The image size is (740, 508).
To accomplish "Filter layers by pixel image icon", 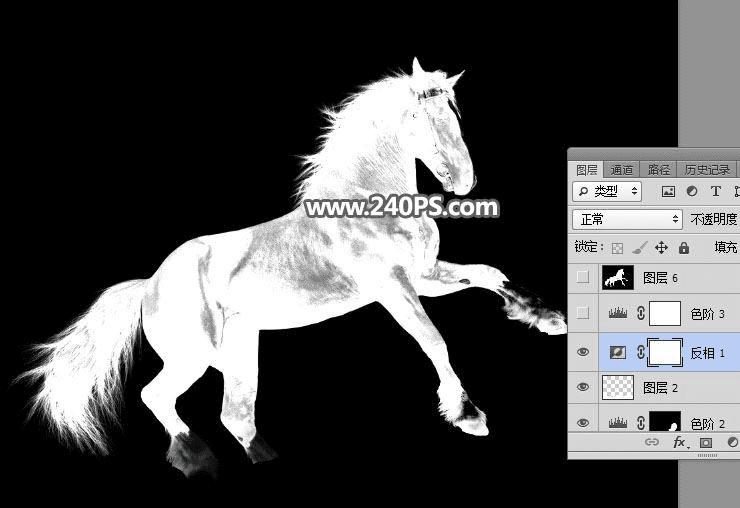I will (668, 191).
